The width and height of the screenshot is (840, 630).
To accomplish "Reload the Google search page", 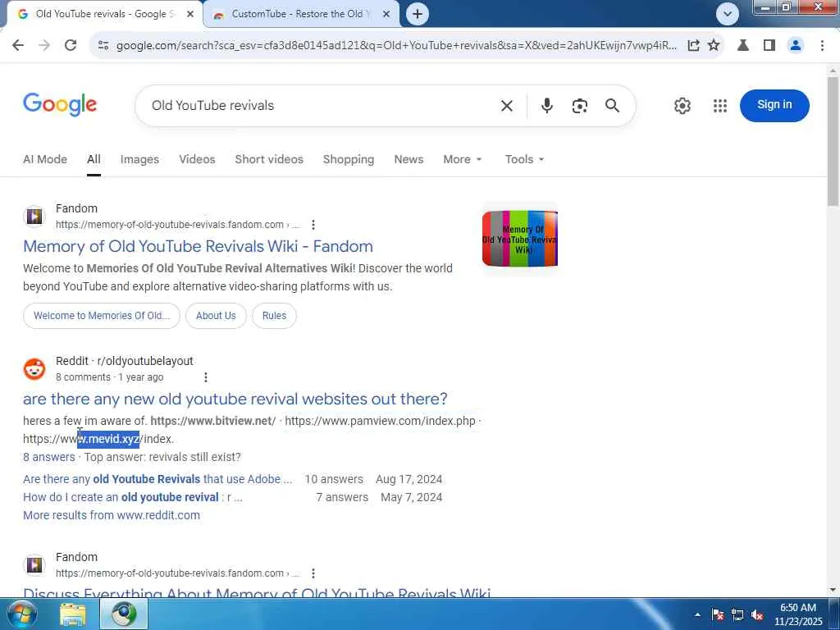I will 71,46.
